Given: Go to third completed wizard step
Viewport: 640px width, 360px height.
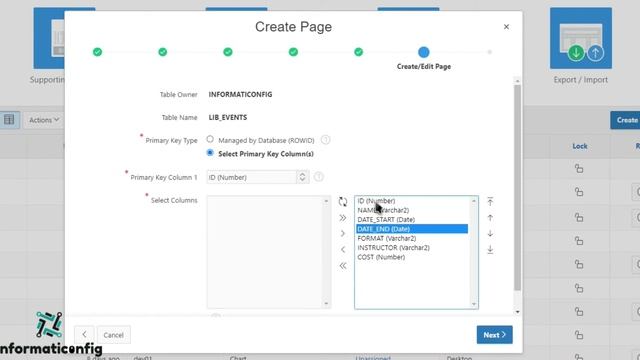Looking at the screenshot, I should click(x=228, y=52).
